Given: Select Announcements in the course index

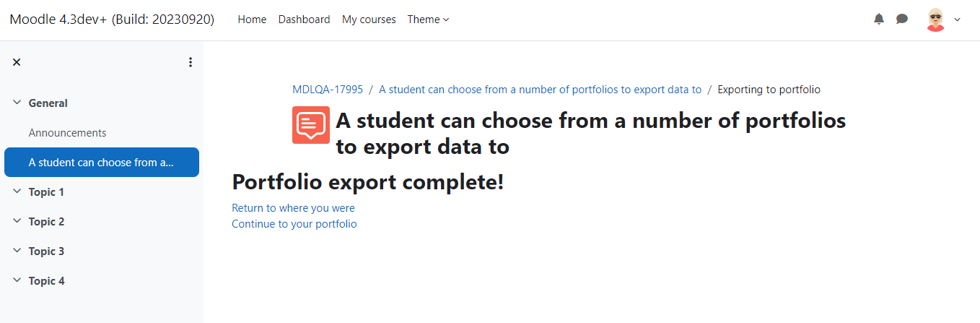Looking at the screenshot, I should click(x=68, y=133).
